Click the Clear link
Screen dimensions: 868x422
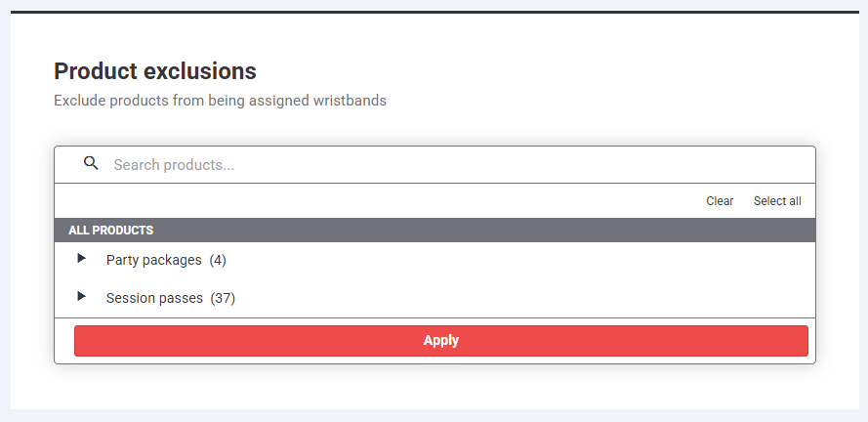(720, 201)
